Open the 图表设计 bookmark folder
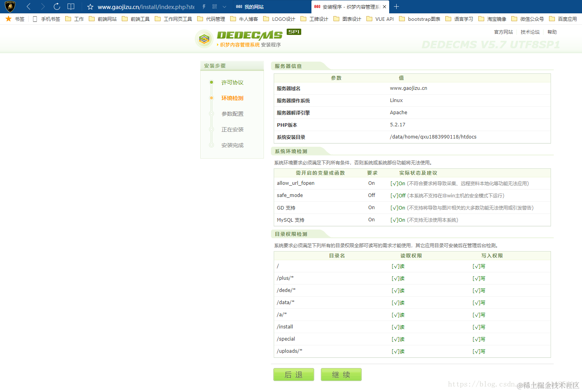Screen dimensions: 582x392 coord(348,19)
